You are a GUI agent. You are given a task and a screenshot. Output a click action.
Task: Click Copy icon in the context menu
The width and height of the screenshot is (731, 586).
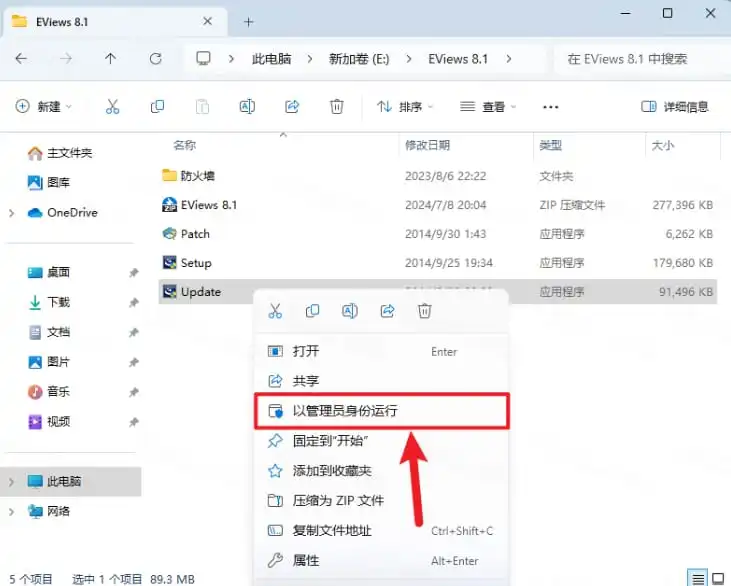312,311
